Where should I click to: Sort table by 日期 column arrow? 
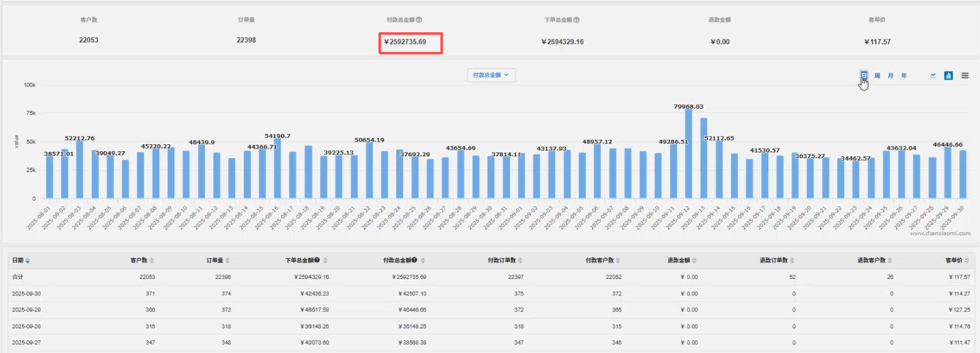tap(27, 260)
